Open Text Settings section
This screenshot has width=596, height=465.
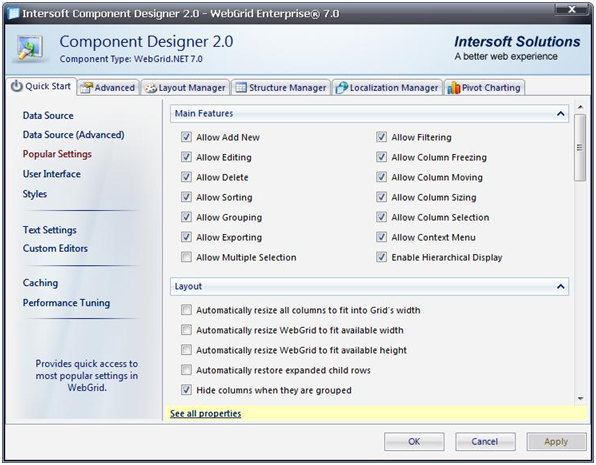(49, 230)
